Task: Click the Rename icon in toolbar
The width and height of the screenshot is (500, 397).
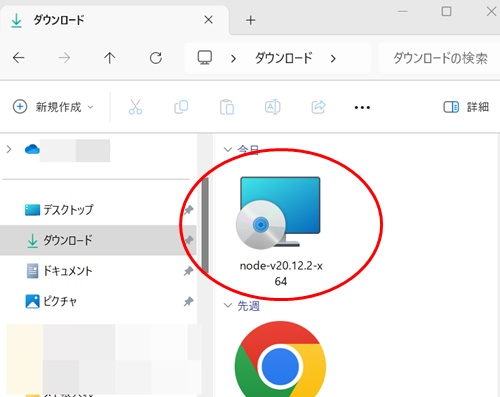Action: tap(273, 107)
